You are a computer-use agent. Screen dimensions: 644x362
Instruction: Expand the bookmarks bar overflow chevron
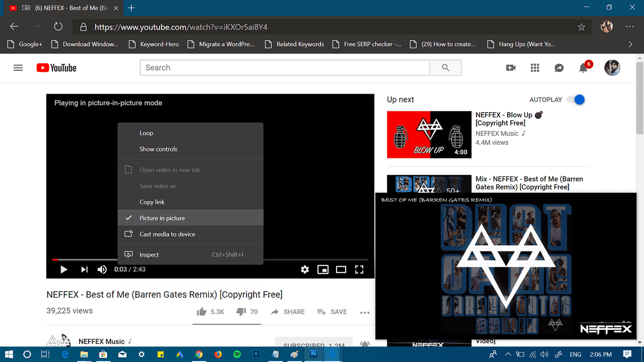631,44
